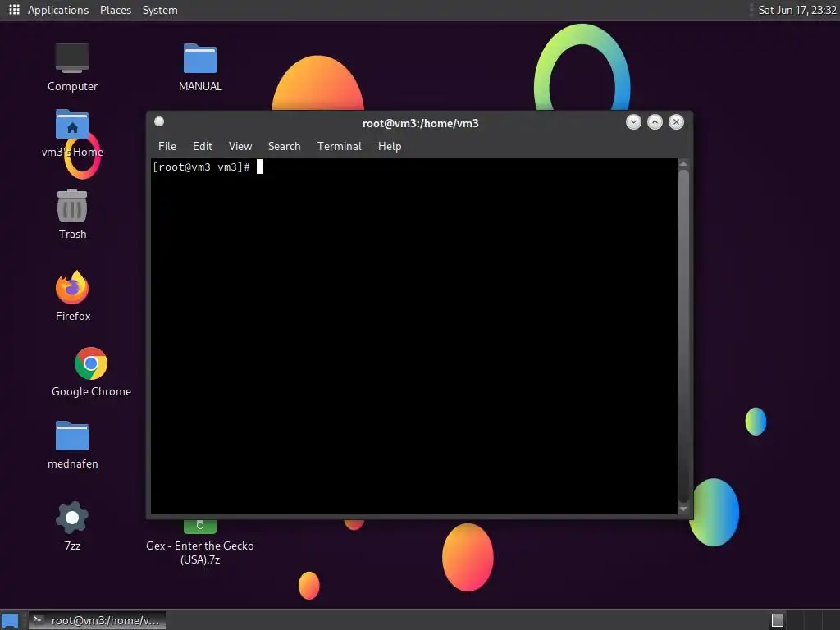Viewport: 840px width, 630px height.
Task: Click the root@vm3:/home/v... taskbar button
Action: tap(97, 620)
